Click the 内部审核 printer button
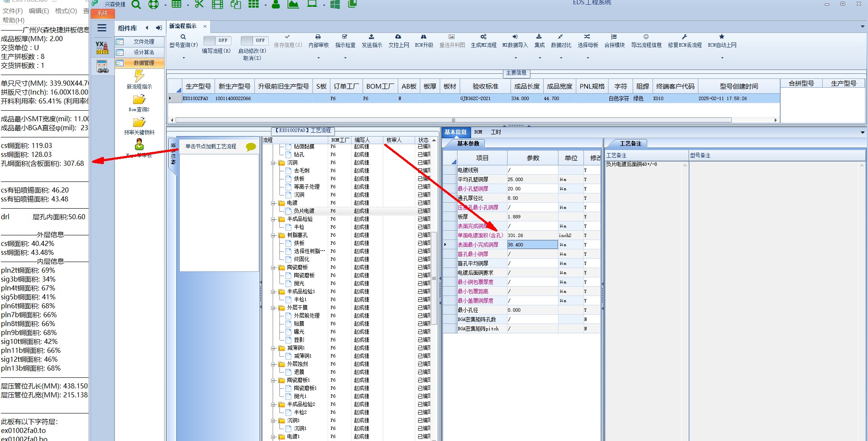Image resolution: width=868 pixels, height=441 pixels. tap(318, 41)
